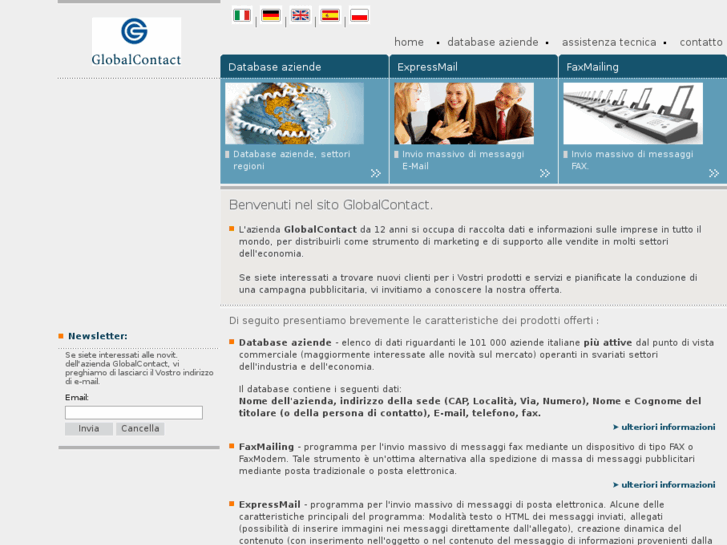Click 'Invio massivo di messaggi FAX' caption
The image size is (727, 545).
pos(632,160)
